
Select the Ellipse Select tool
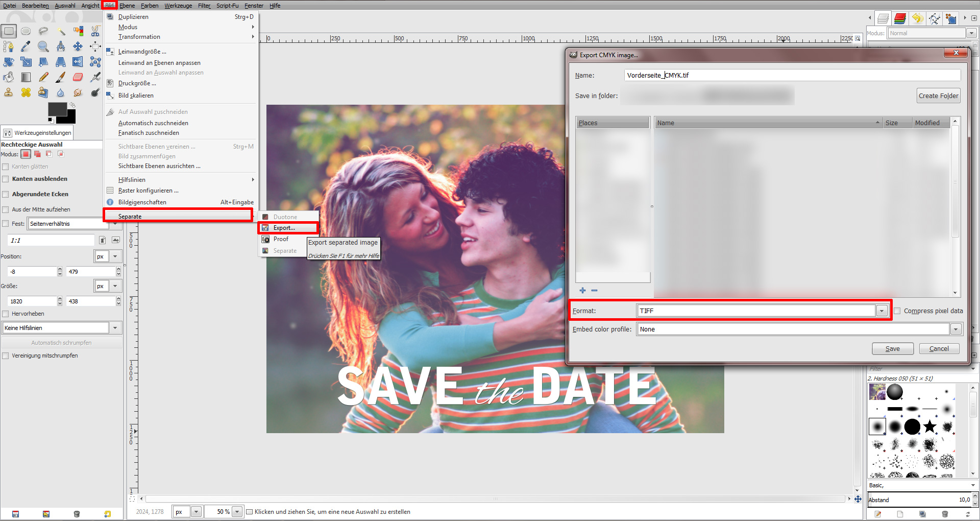tap(26, 31)
